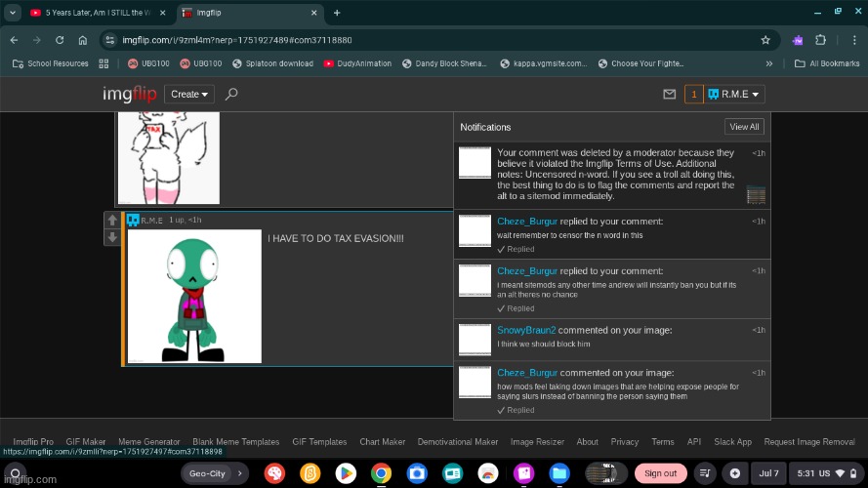This screenshot has height=488, width=868.
Task: Open the Dandy Block Shena.. bookmark
Action: tap(444, 63)
